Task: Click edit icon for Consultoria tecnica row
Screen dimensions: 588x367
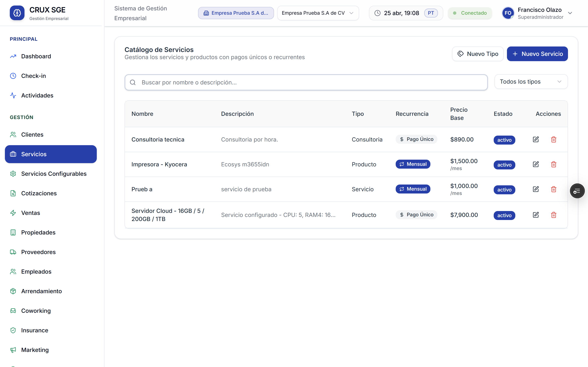Action: coord(536,139)
